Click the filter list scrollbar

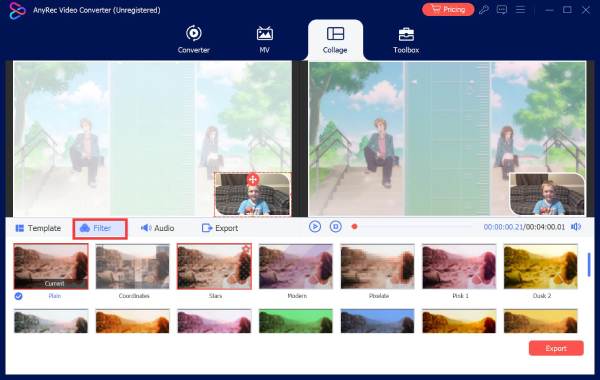click(x=589, y=264)
